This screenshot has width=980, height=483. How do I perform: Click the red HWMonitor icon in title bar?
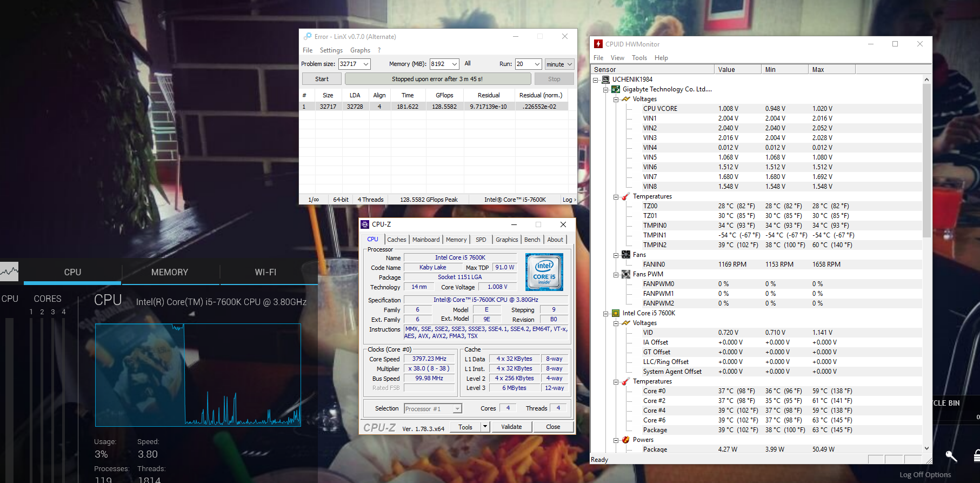tap(598, 44)
